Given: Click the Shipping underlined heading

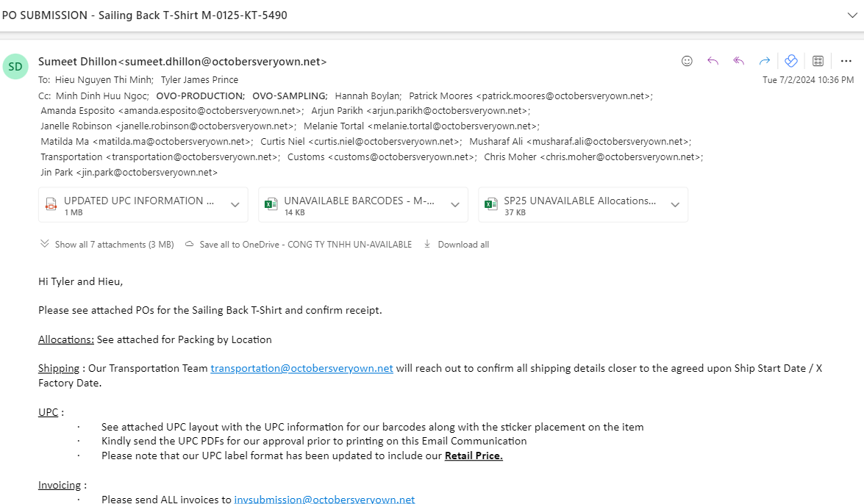Looking at the screenshot, I should 58,368.
